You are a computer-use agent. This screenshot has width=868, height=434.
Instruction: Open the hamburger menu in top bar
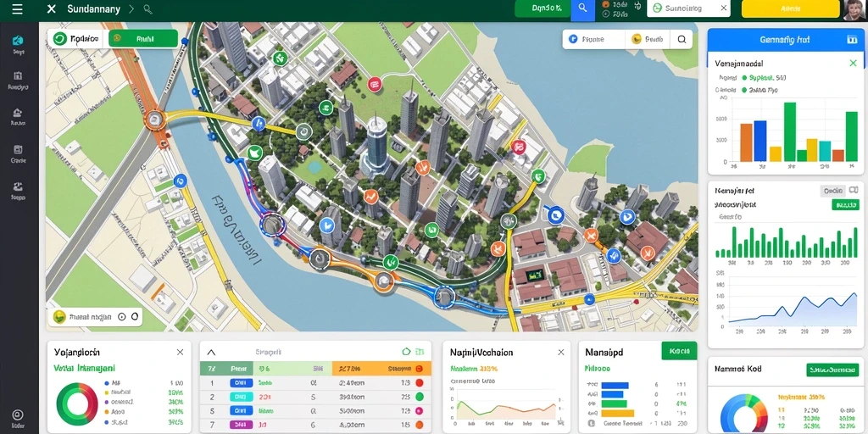(x=17, y=8)
